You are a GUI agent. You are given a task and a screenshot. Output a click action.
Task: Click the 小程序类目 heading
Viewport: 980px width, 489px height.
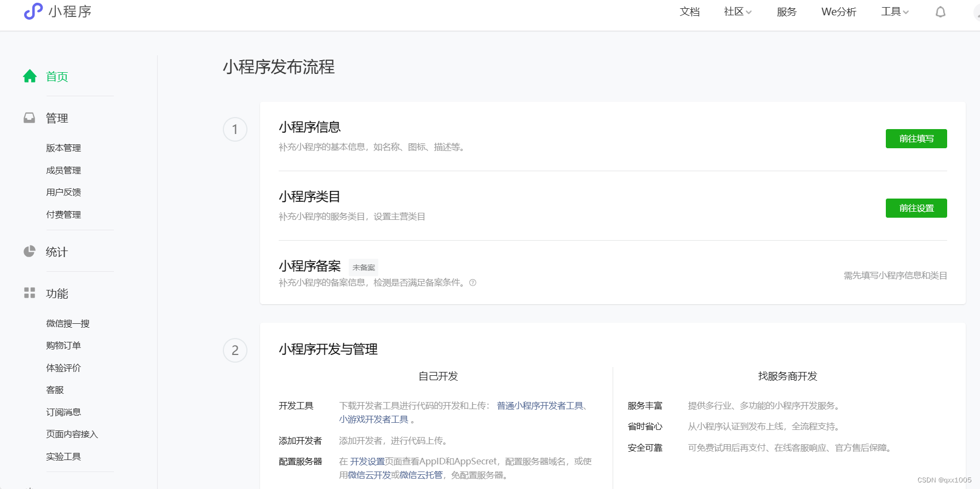click(309, 196)
